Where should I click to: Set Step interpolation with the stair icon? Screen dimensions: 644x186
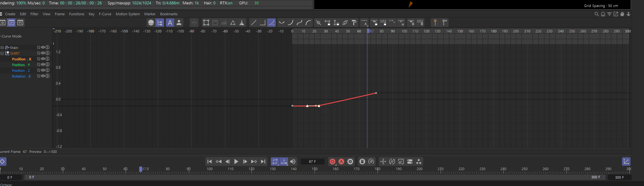(x=262, y=23)
